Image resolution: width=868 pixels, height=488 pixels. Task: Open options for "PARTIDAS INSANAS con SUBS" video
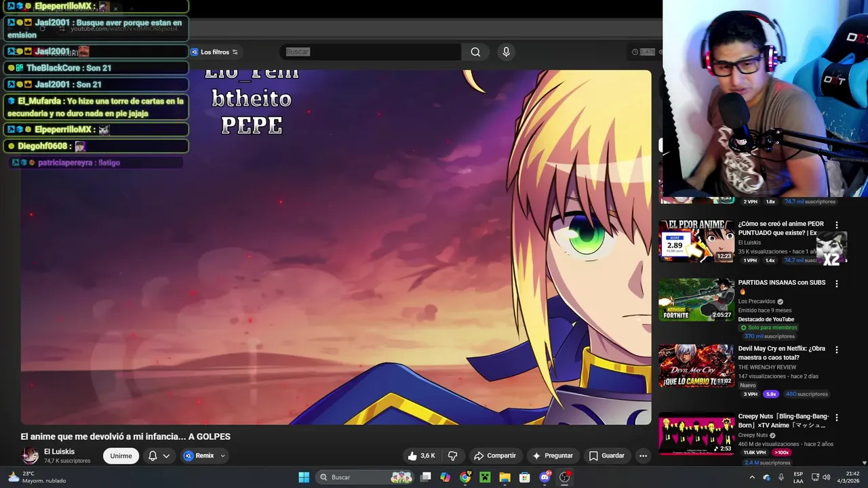click(836, 284)
